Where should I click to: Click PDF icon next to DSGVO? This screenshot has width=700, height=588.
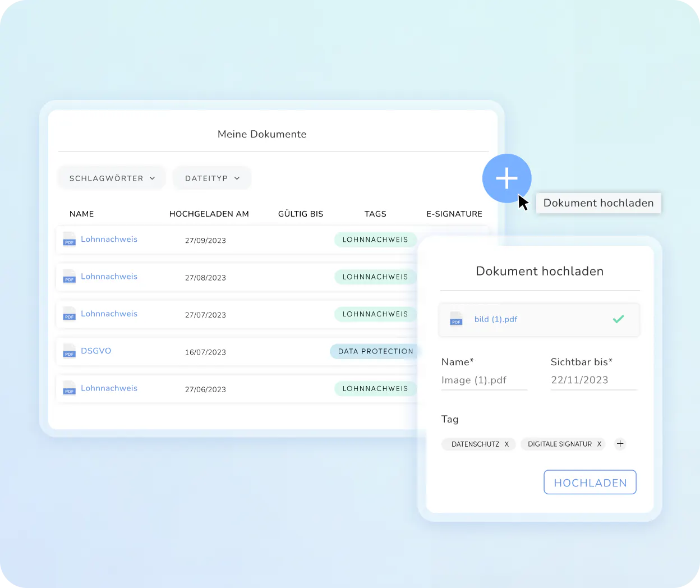pyautogui.click(x=69, y=351)
